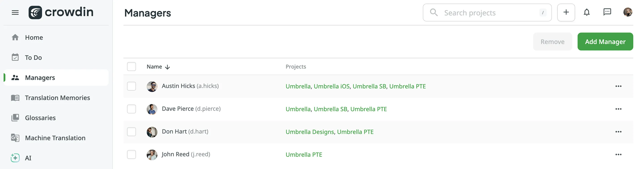Open the Glossaries sidebar item
The image size is (644, 169).
click(x=40, y=118)
